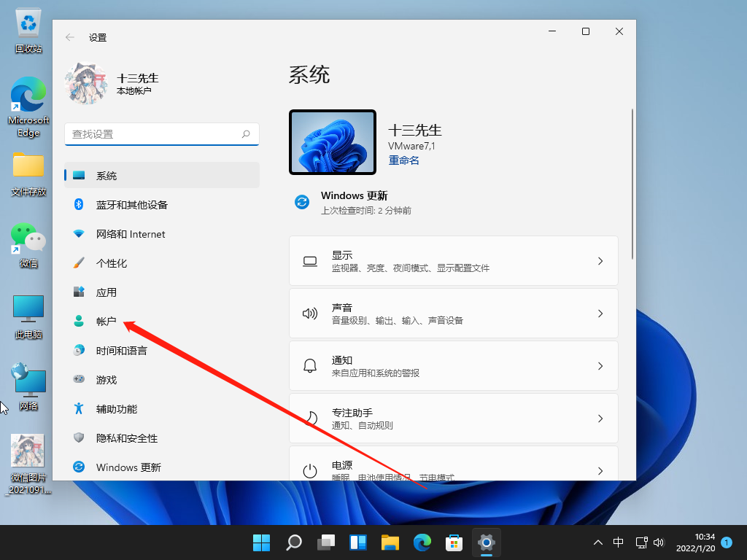This screenshot has height=560, width=747.
Task: Open the Windows Start menu
Action: [261, 542]
